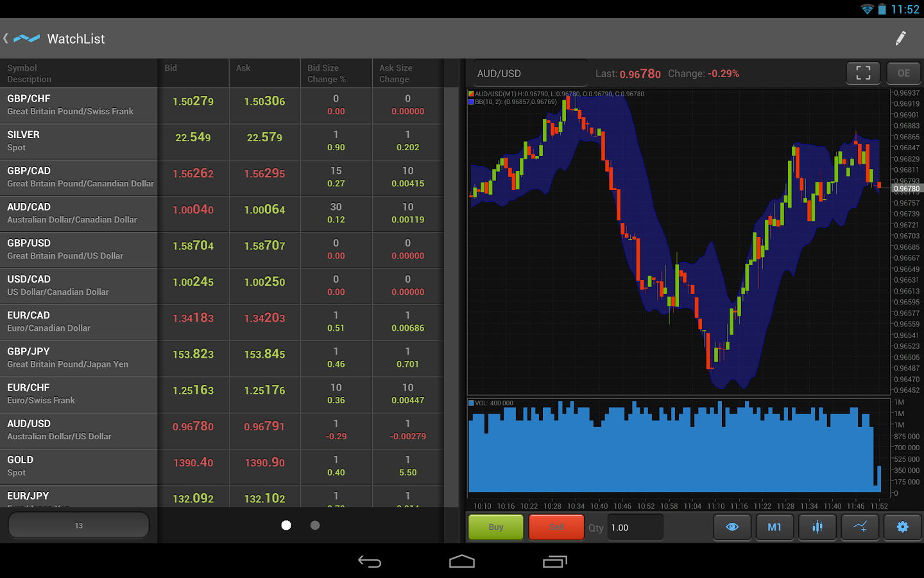
Task: Open chart settings gear icon
Action: tap(902, 527)
